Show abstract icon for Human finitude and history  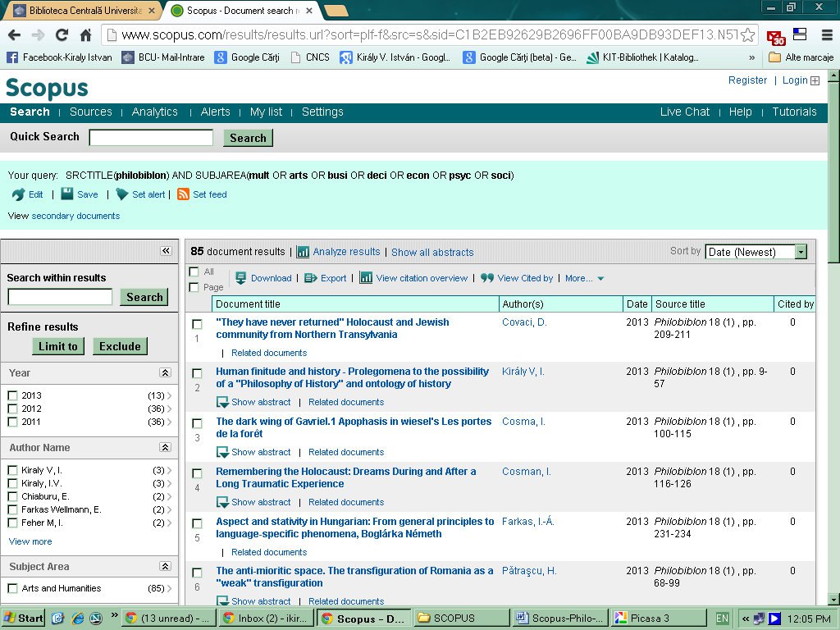click(222, 402)
